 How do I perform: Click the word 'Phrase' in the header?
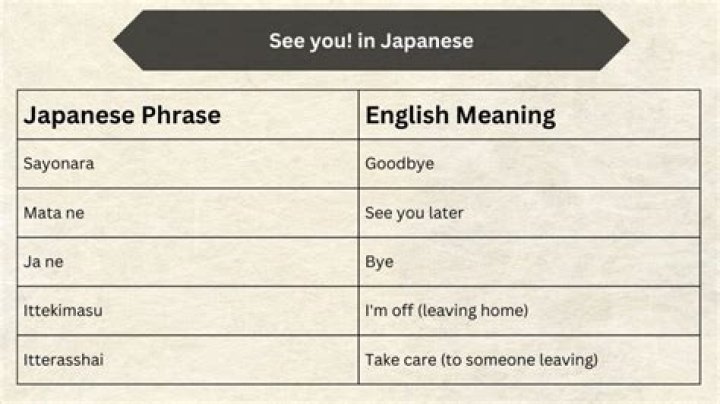point(181,115)
